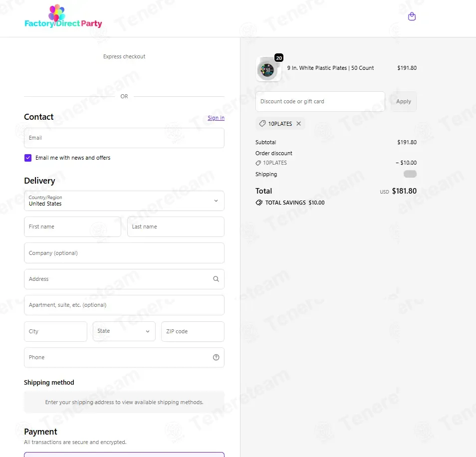Click the ZIP code input box

[x=193, y=331]
